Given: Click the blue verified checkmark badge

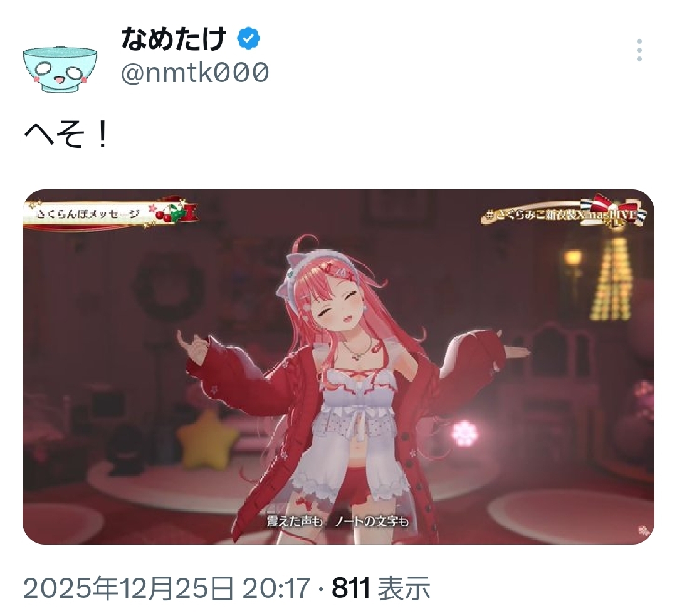Looking at the screenshot, I should [x=248, y=38].
